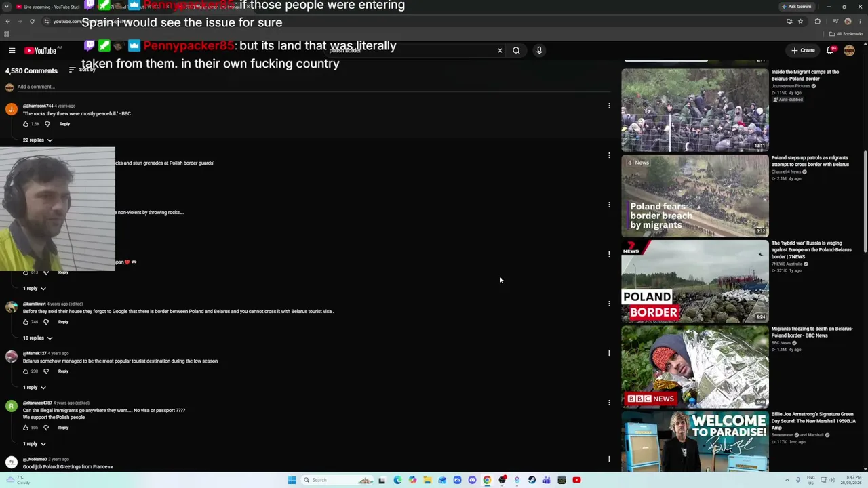Switch to Google Chrome on the taskbar
This screenshot has width=868, height=488.
pyautogui.click(x=487, y=480)
